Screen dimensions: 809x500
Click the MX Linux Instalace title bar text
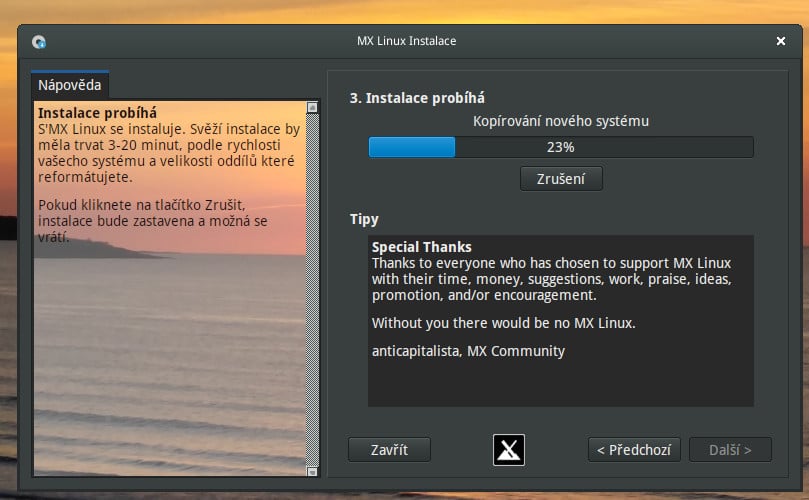pyautogui.click(x=407, y=41)
